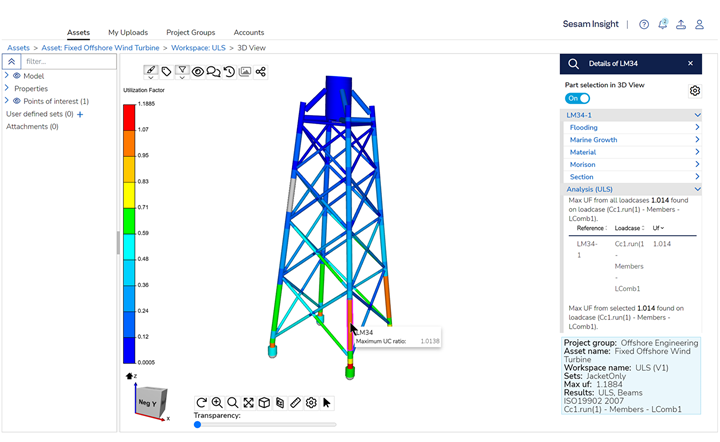This screenshot has width=720, height=442.
Task: Toggle Part selection in 3D View switch
Action: tap(577, 98)
